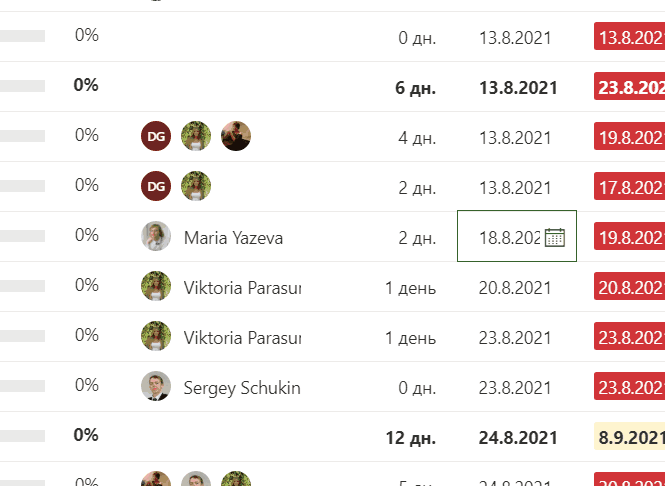This screenshot has width=665, height=486.
Task: Click the red 17.8.2021 deadline tag
Action: tap(629, 186)
